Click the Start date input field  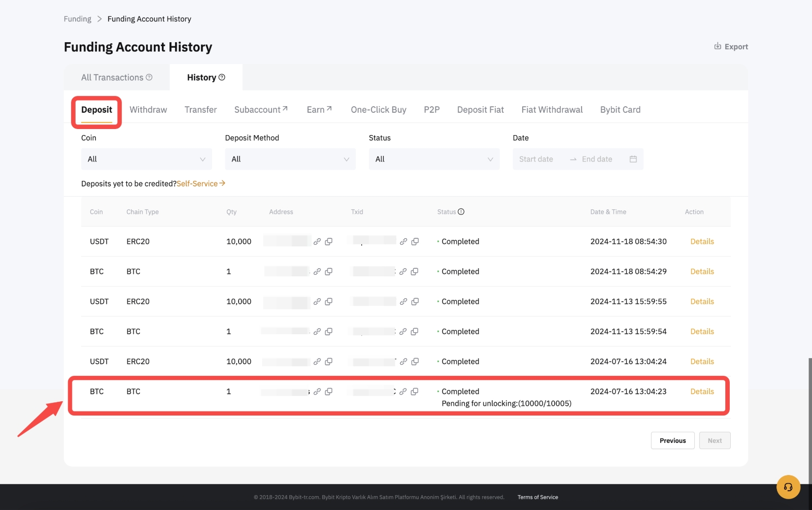point(536,159)
